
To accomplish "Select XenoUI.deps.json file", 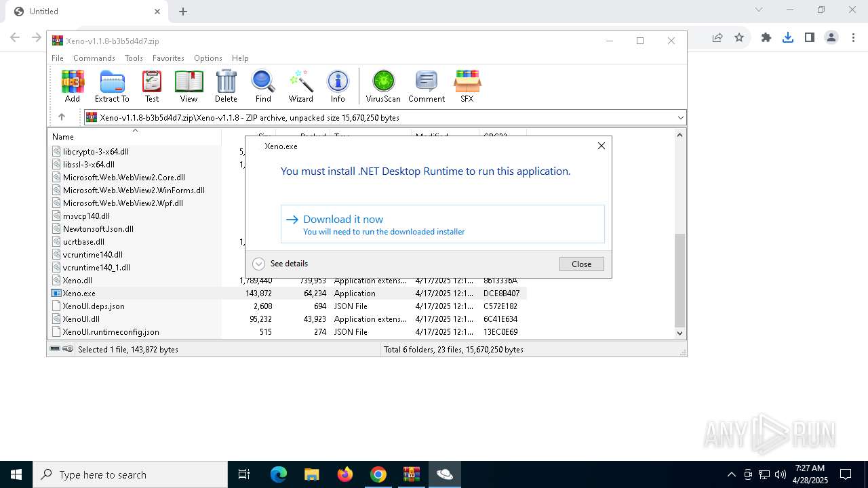I will click(94, 306).
